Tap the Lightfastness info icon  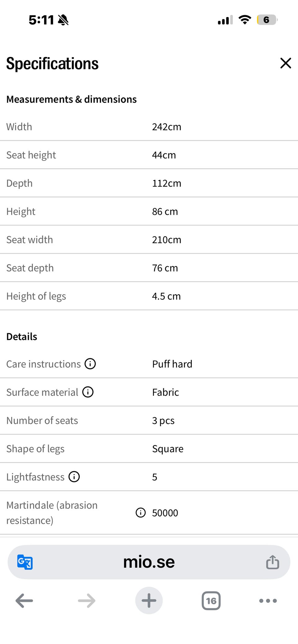coord(74,476)
